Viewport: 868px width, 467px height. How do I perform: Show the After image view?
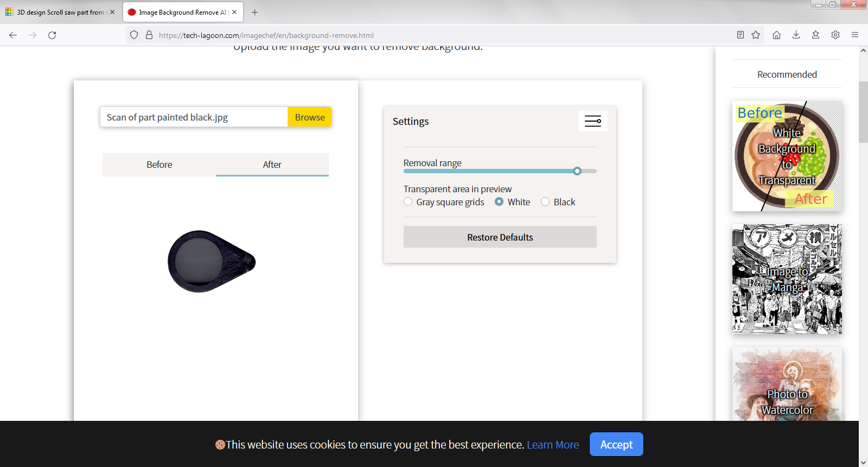tap(272, 165)
